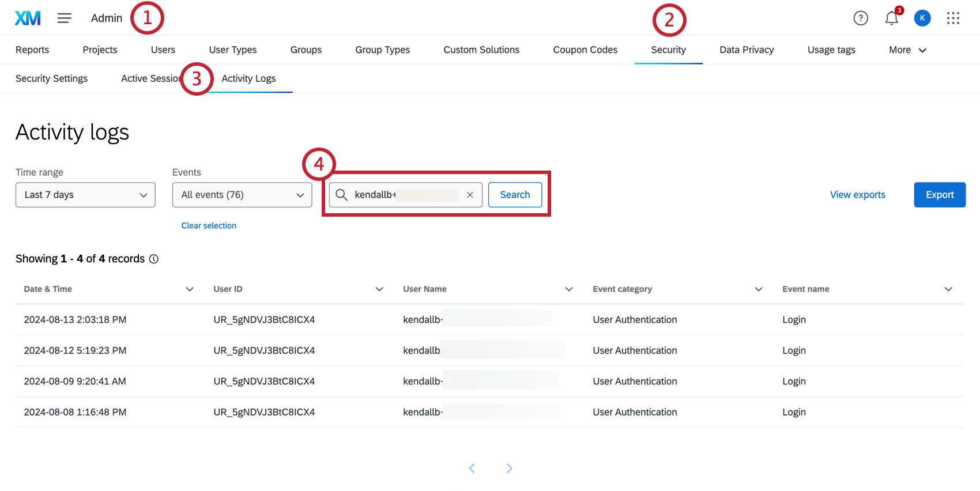
Task: Open the Data Privacy tab
Action: pos(747,50)
